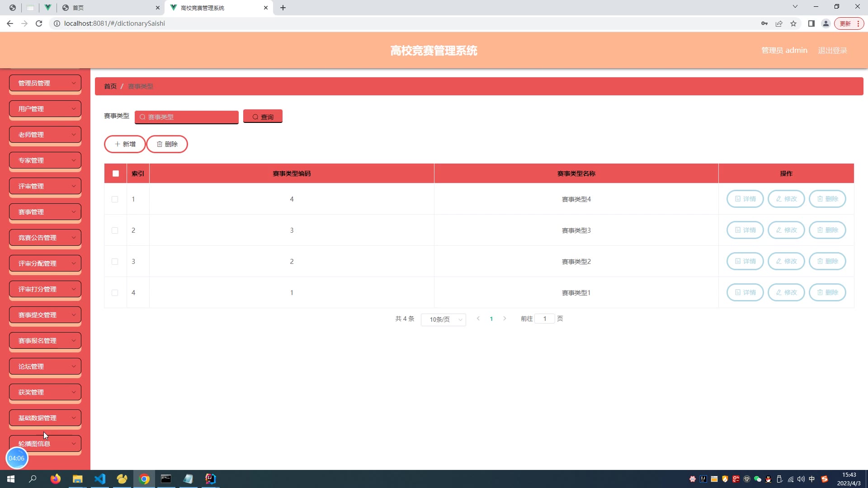Switch to IntelliJ IDEA on the taskbar
868x488 pixels.
pyautogui.click(x=210, y=479)
